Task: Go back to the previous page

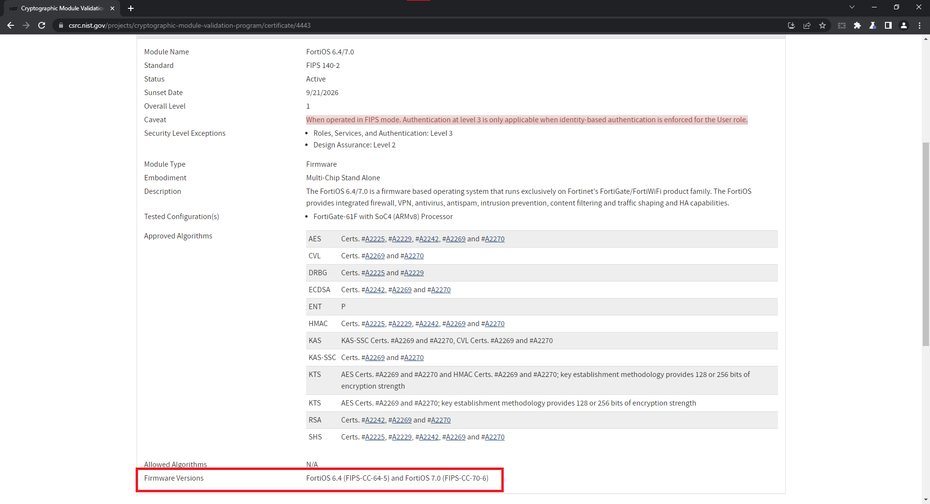Action: (x=11, y=25)
